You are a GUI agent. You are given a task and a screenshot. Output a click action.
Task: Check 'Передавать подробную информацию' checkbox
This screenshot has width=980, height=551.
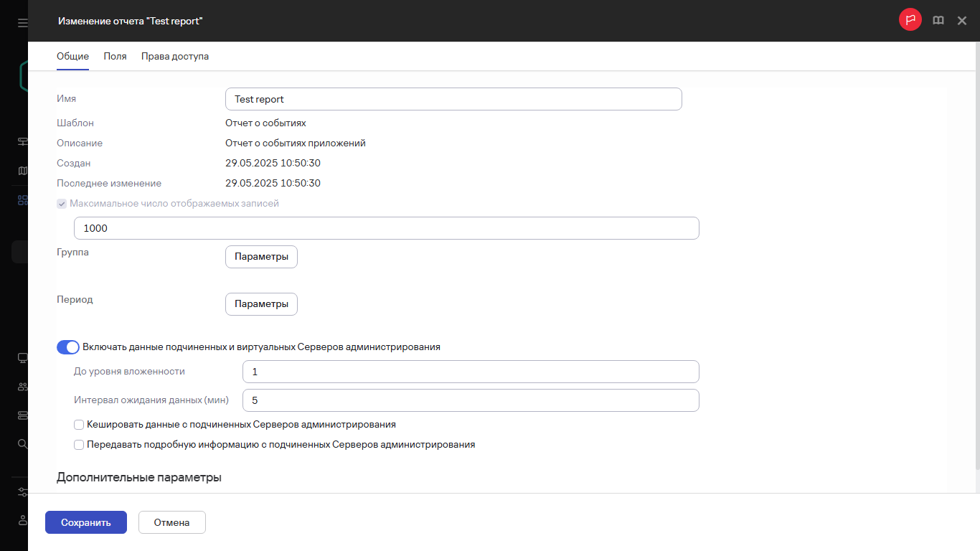point(79,445)
